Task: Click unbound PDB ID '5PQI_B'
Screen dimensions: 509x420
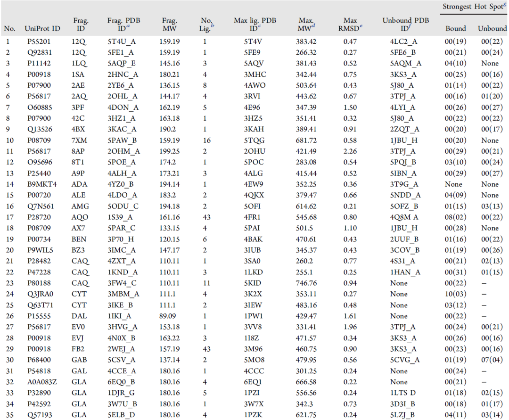Action: (403, 162)
